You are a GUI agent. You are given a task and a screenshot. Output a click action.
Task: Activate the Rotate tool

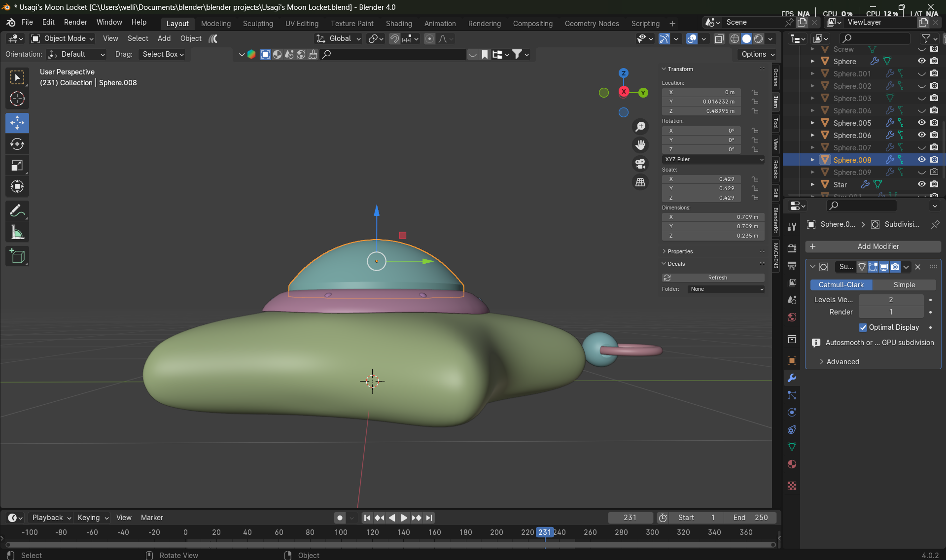(17, 144)
